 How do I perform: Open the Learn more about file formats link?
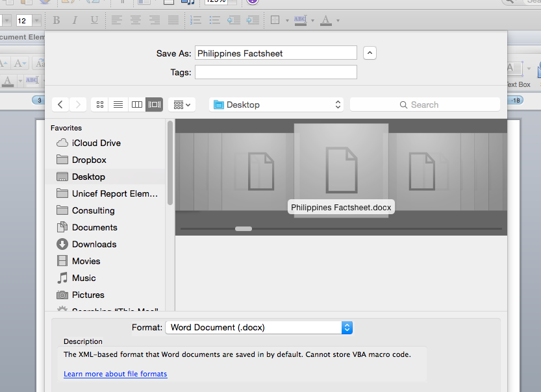coord(115,374)
